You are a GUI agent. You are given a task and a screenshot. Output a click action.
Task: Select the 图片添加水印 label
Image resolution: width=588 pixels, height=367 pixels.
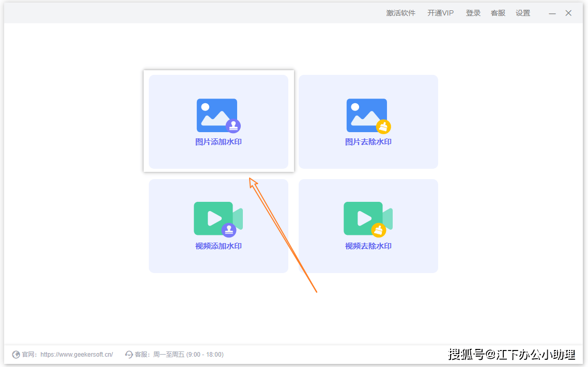coord(219,142)
